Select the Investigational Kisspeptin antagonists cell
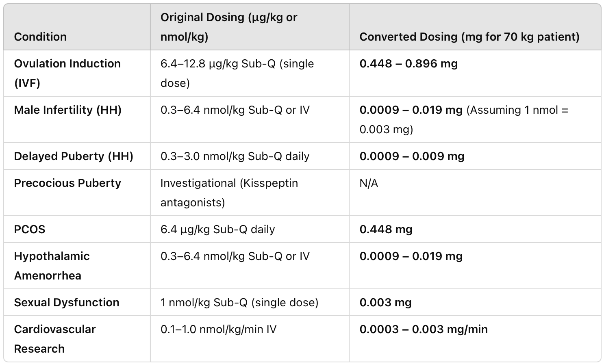Viewport: 604px width, 364px height. 229,193
